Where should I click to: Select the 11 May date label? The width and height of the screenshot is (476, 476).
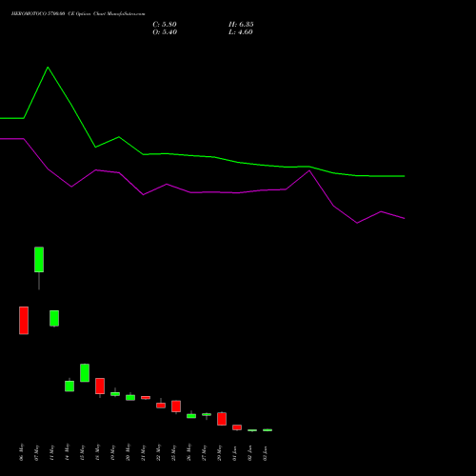(x=52, y=452)
